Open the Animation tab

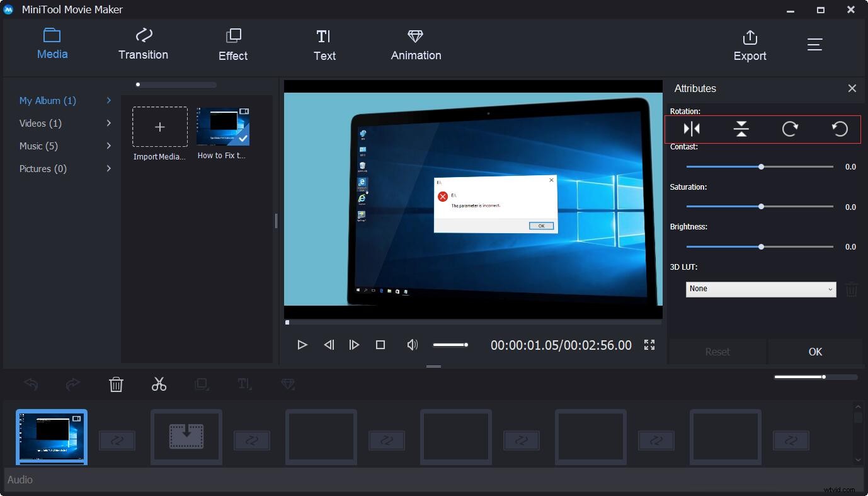415,44
